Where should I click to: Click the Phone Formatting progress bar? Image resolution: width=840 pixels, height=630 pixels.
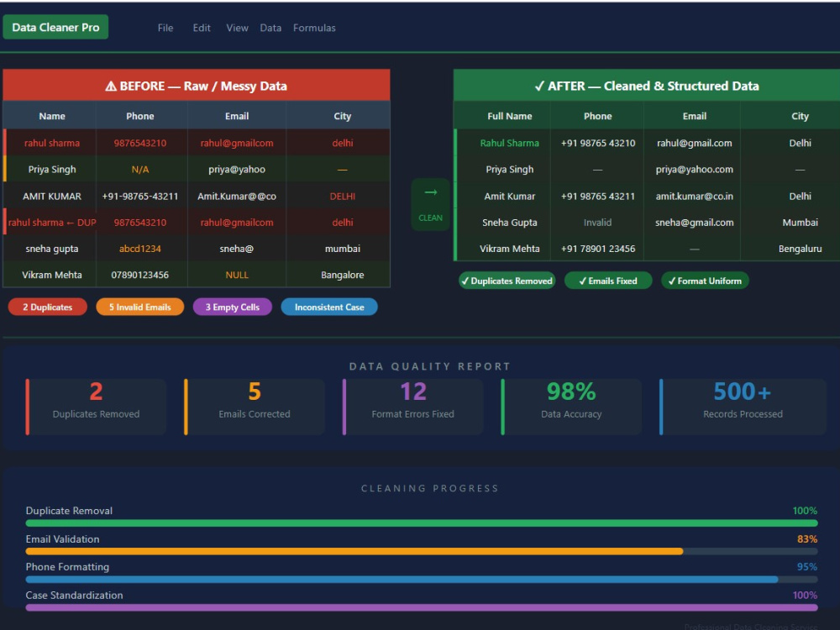(x=422, y=579)
